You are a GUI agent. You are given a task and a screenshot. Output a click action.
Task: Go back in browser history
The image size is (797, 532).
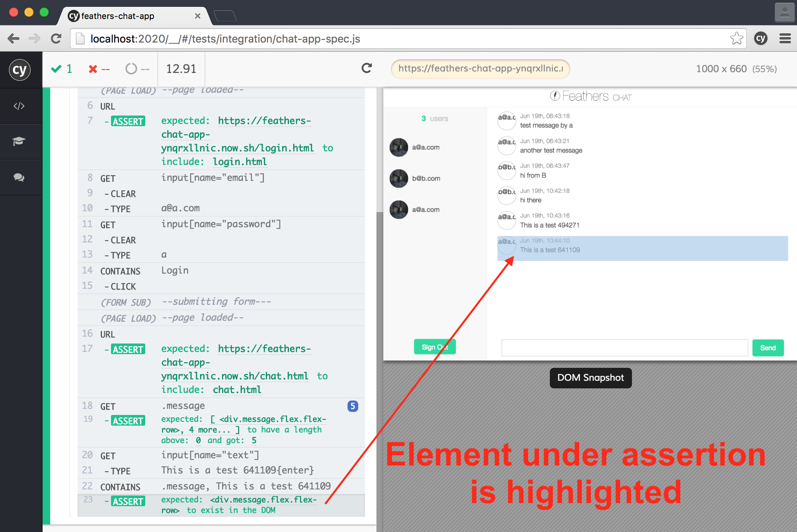pos(14,38)
